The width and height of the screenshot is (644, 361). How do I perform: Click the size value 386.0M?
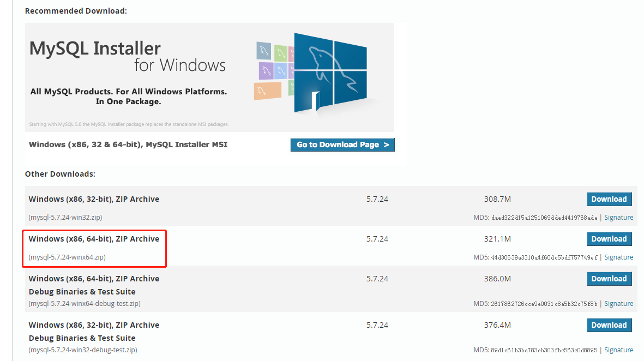(497, 279)
